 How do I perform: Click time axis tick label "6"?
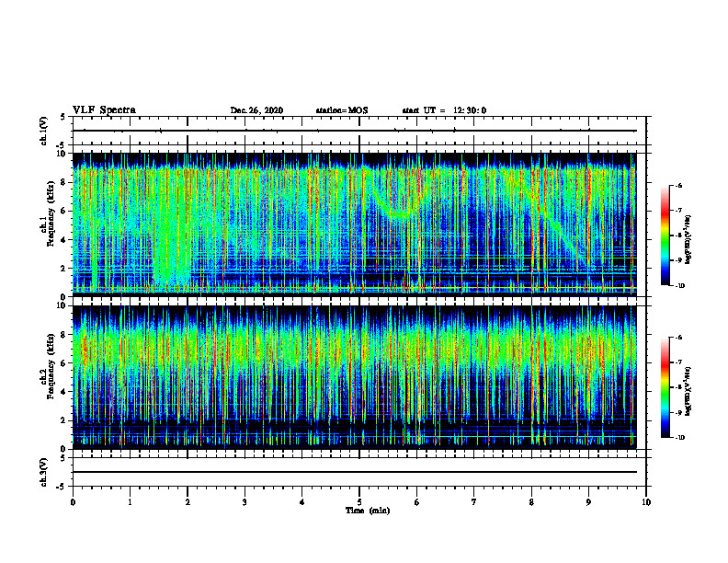[417, 502]
